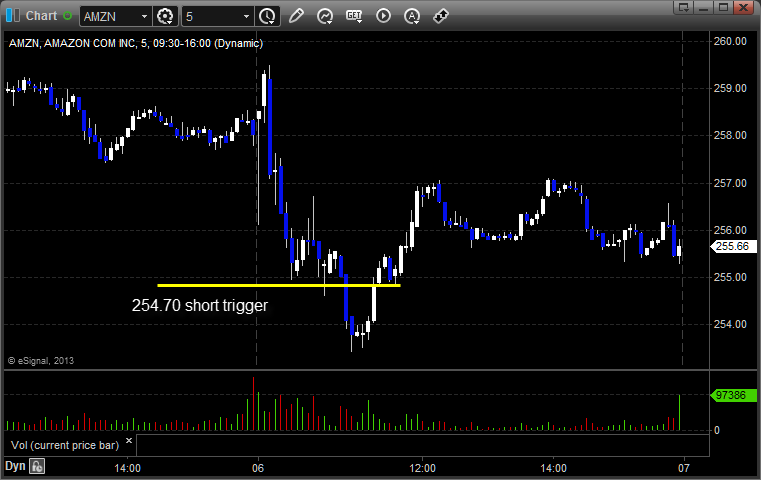Close the chart window
This screenshot has height=480, width=761.
[744, 7]
